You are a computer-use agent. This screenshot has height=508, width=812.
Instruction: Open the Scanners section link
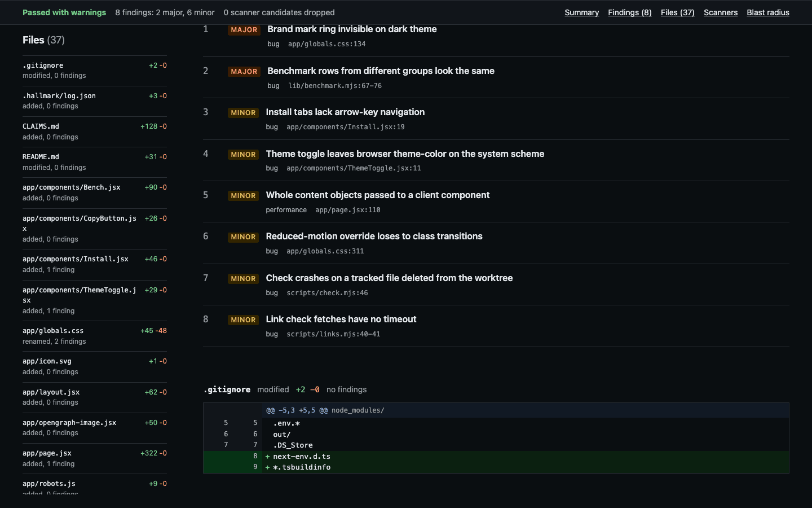point(720,12)
